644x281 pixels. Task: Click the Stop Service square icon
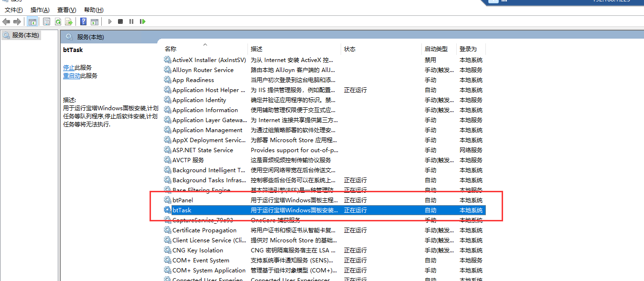(120, 21)
